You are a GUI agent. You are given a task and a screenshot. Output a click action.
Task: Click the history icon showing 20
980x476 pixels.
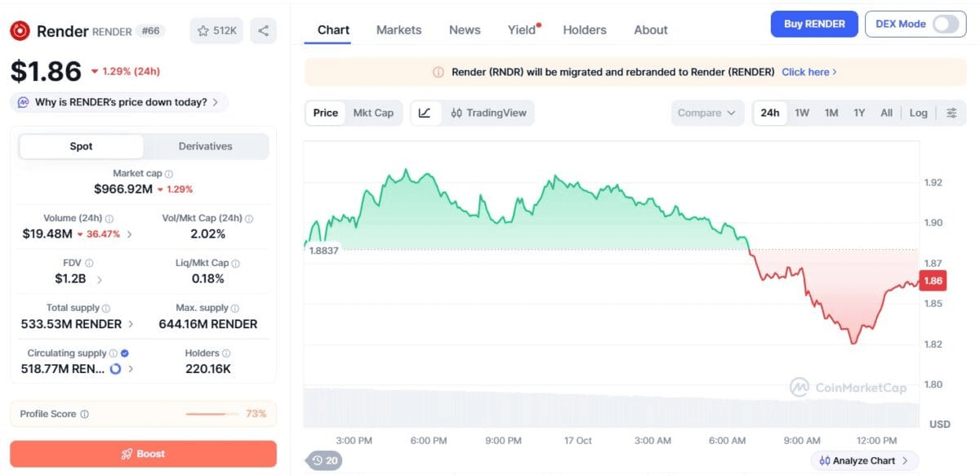click(325, 460)
